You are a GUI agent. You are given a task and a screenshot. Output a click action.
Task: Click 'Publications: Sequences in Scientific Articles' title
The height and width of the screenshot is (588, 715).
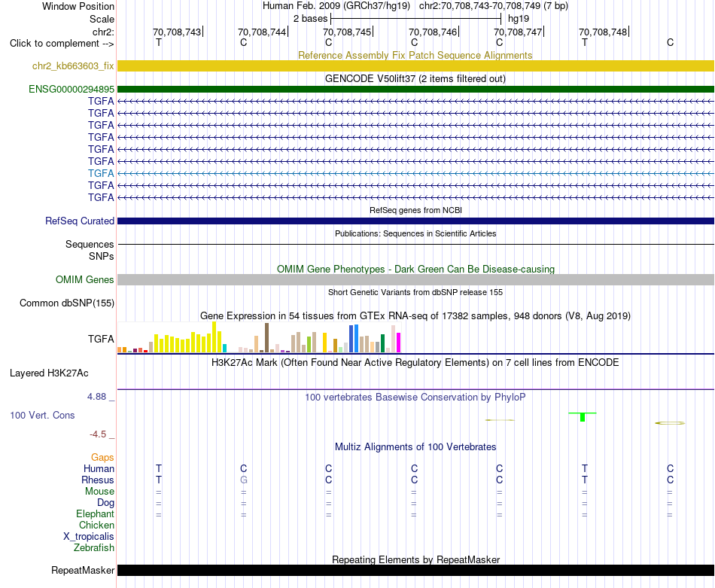point(415,233)
